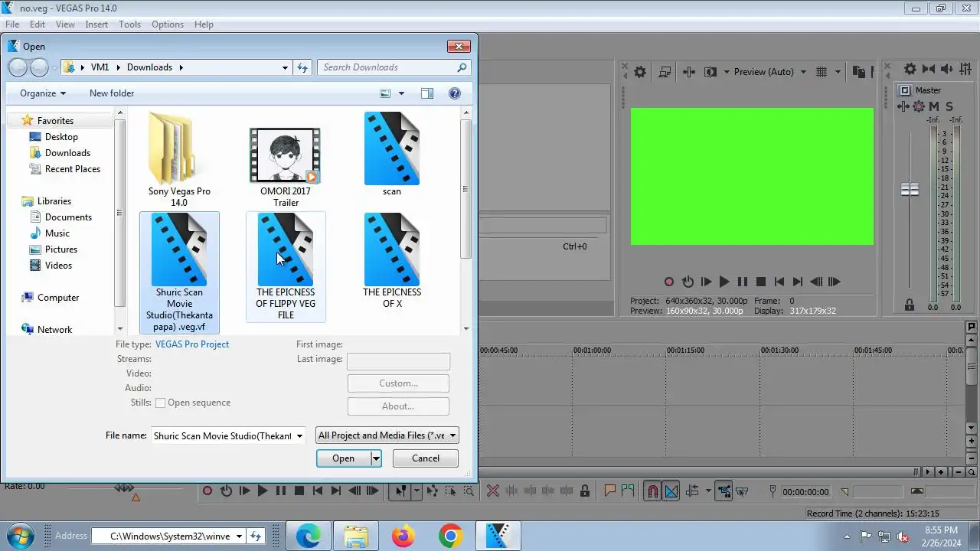Open taskbar Address bar dropdown
The height and width of the screenshot is (551, 980).
[239, 536]
